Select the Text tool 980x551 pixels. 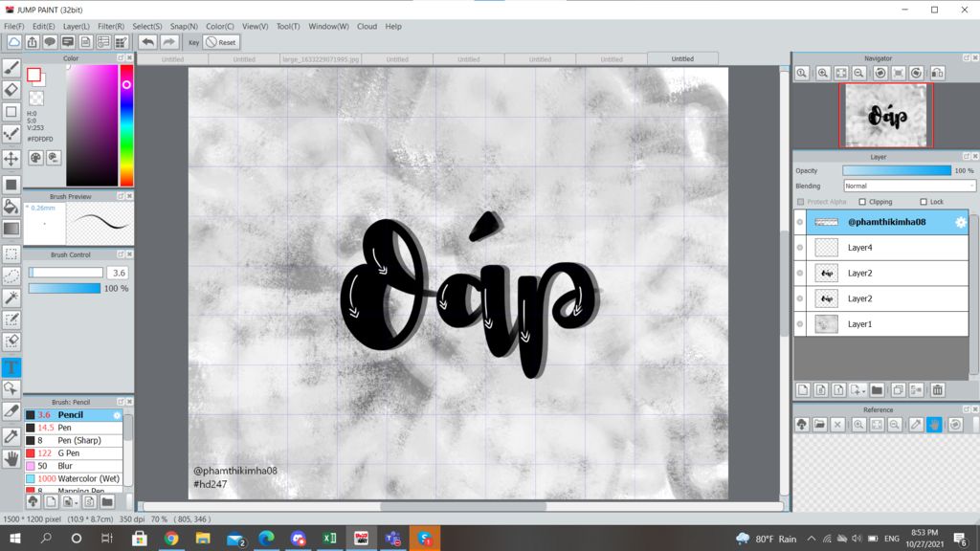tap(11, 367)
